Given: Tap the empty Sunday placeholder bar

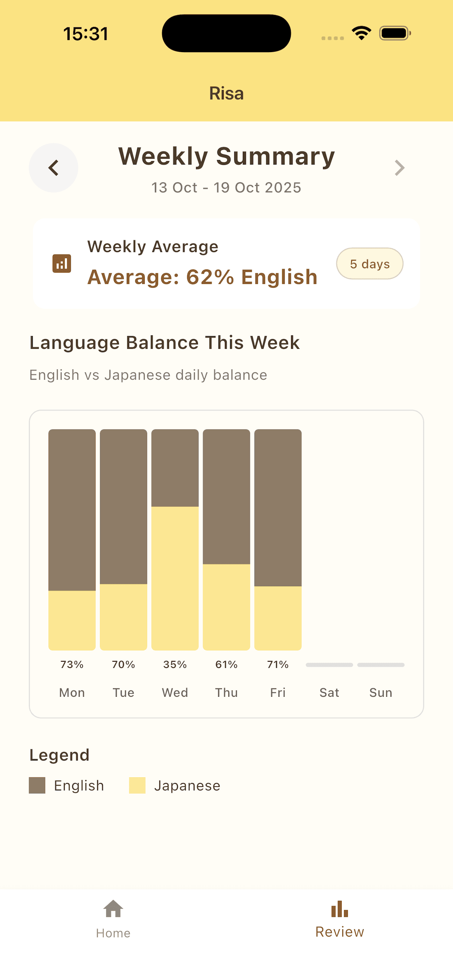Looking at the screenshot, I should pos(381,665).
